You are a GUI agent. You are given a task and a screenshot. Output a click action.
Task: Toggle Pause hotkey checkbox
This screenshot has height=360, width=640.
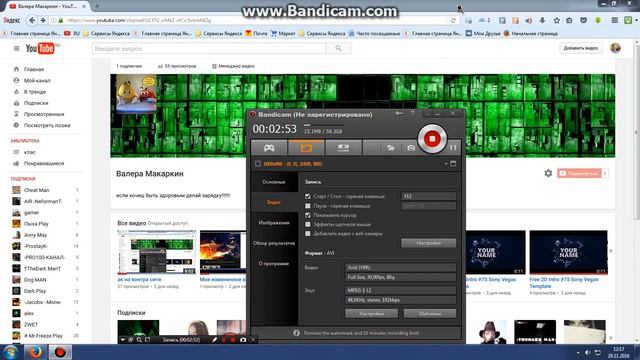click(x=308, y=206)
